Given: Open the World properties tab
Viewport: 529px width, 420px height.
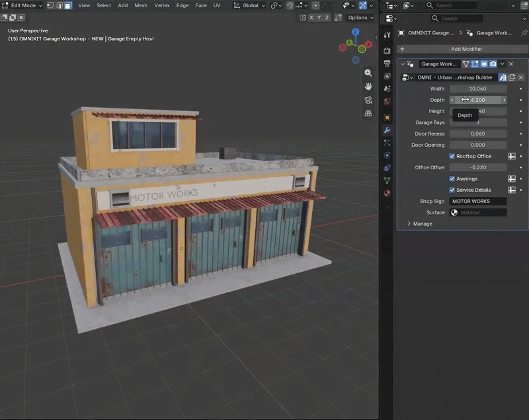Looking at the screenshot, I should pos(387,101).
